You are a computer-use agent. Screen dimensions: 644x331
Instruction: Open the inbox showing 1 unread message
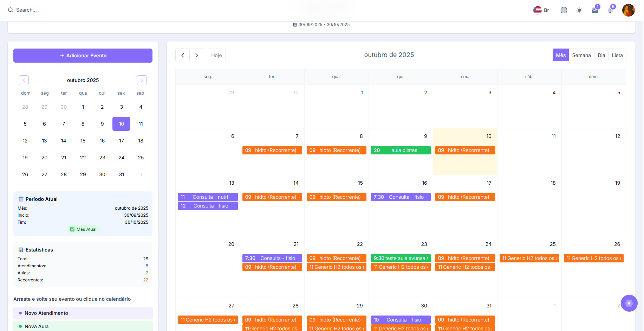point(594,10)
